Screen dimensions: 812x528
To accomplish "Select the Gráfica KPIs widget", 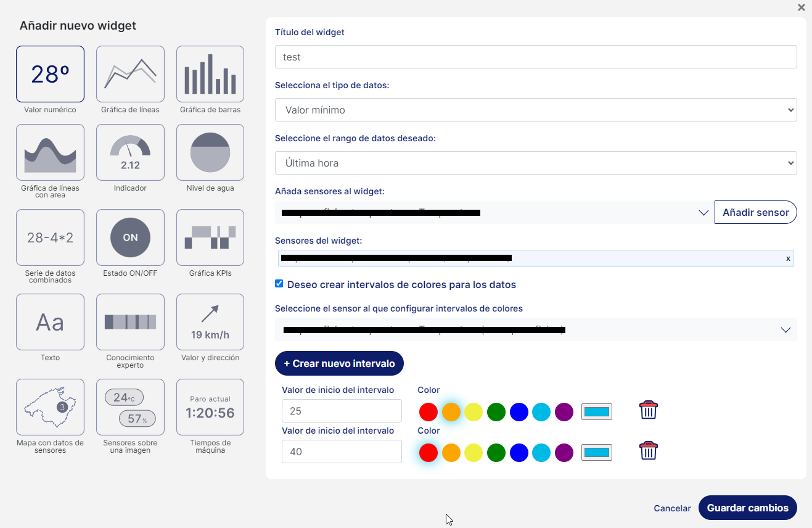I will (210, 237).
